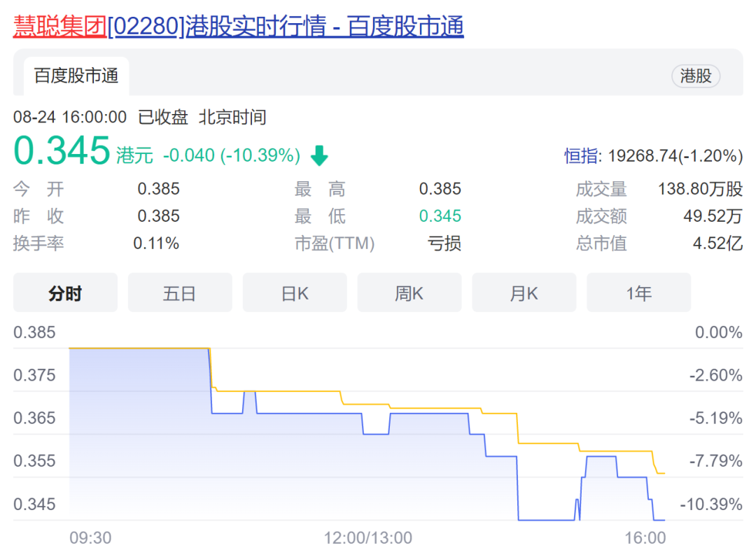Click the 09:30 time axis label
Image resolution: width=756 pixels, height=550 pixels.
click(90, 538)
